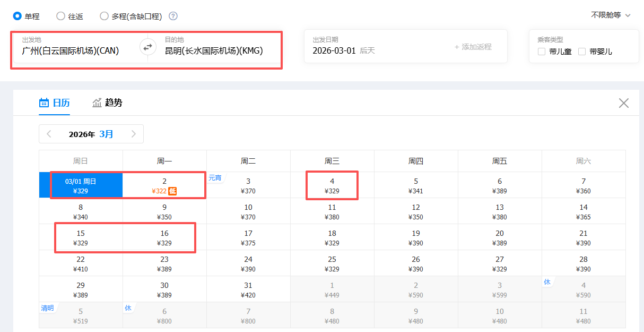Viewport: 644px width, 332px height.
Task: Open the 3月 month selector
Action: point(106,134)
